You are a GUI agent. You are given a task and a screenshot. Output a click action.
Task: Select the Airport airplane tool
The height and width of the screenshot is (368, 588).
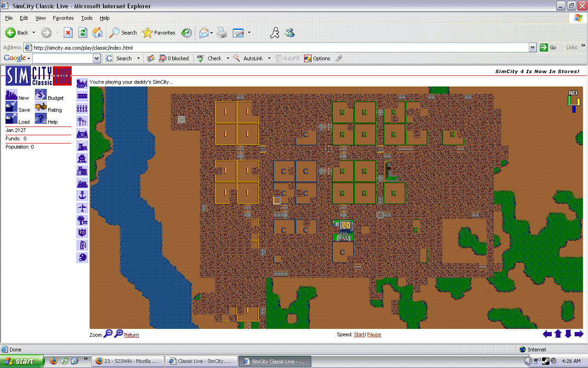(x=82, y=208)
